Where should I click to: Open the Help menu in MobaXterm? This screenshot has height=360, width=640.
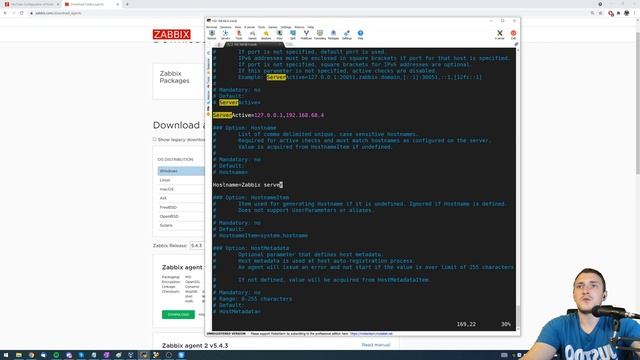[x=311, y=27]
